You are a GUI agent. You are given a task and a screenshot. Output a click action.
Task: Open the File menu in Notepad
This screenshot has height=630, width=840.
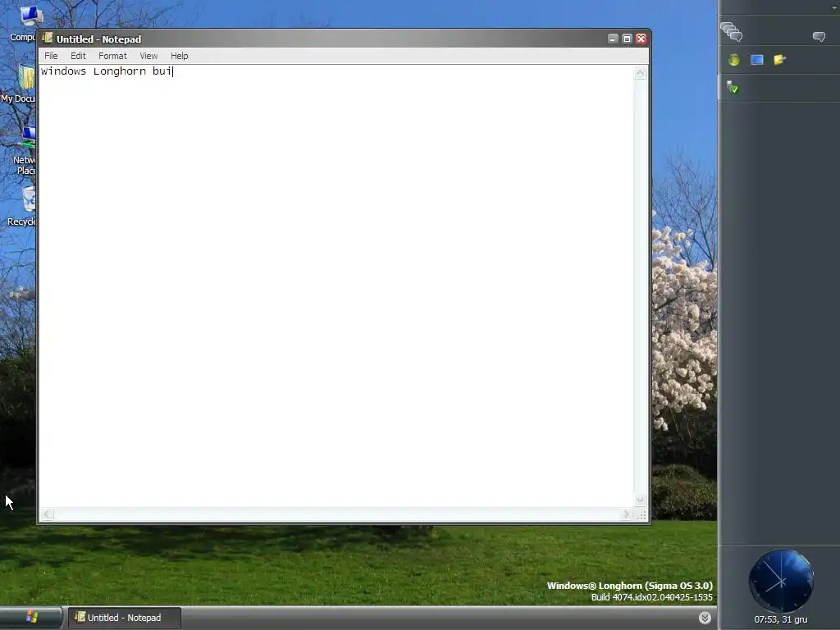click(x=51, y=56)
